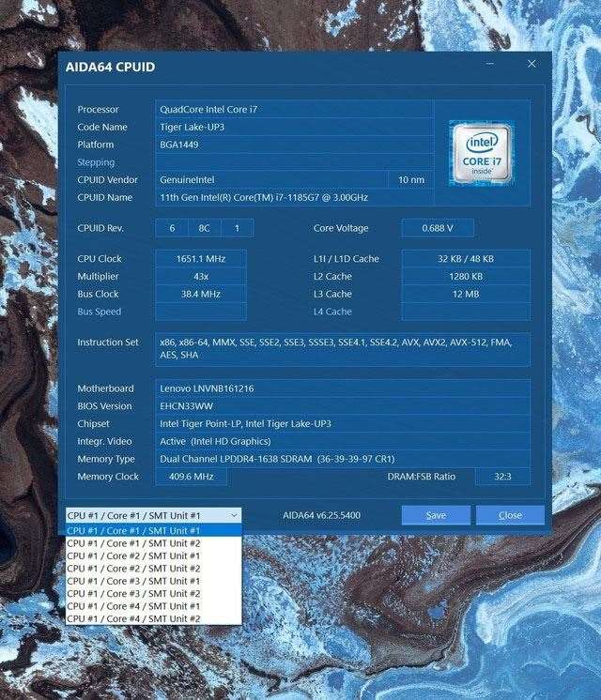
Task: Click the CPU clock 1651.1 MHz value
Action: (201, 259)
